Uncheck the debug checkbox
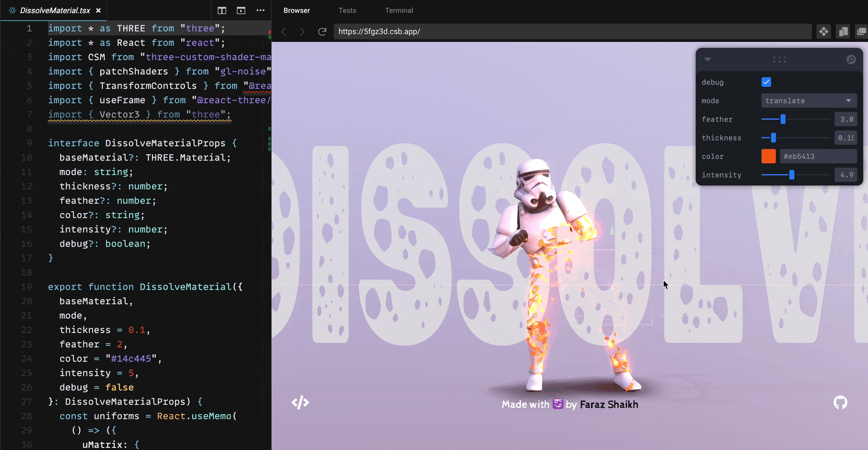This screenshot has height=450, width=868. [x=766, y=82]
